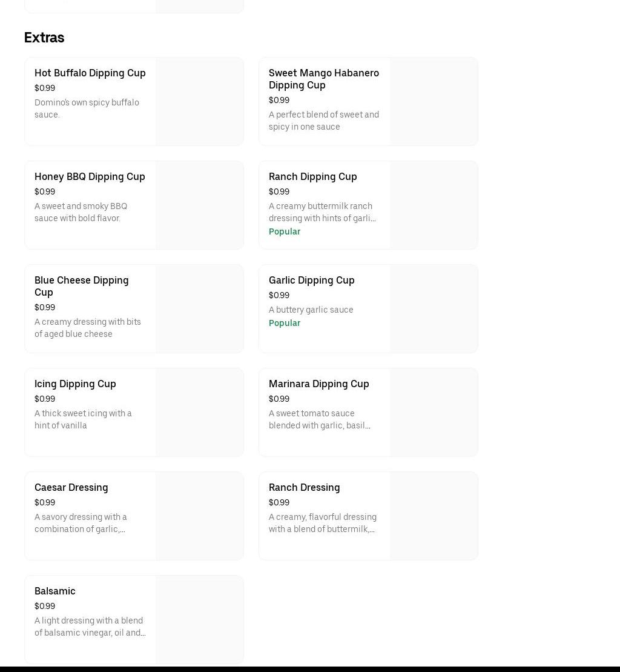The image size is (620, 672).
Task: Select Sweet Mango Habanero Dipping Cup
Action: 323,79
